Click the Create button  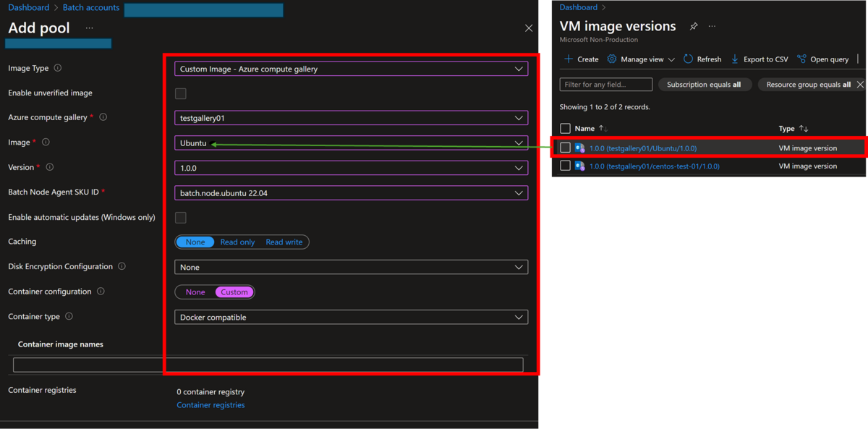pos(582,59)
